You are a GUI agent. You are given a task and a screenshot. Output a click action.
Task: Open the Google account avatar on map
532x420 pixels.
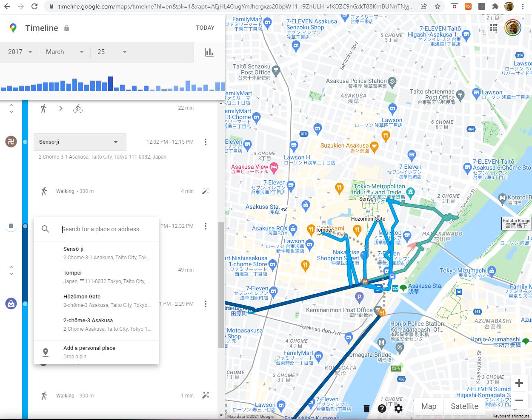513,28
